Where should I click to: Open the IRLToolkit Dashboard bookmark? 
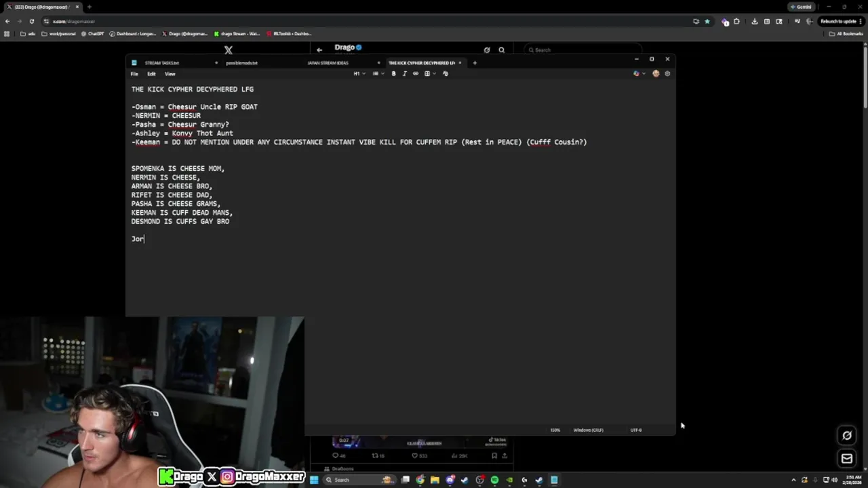(x=289, y=33)
